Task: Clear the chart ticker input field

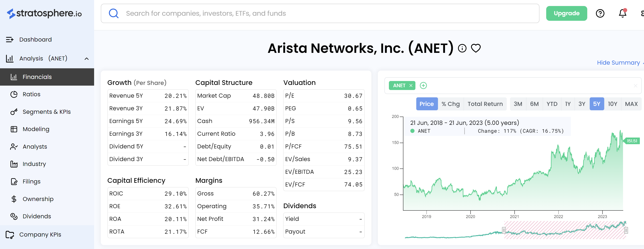Action: pos(635,86)
